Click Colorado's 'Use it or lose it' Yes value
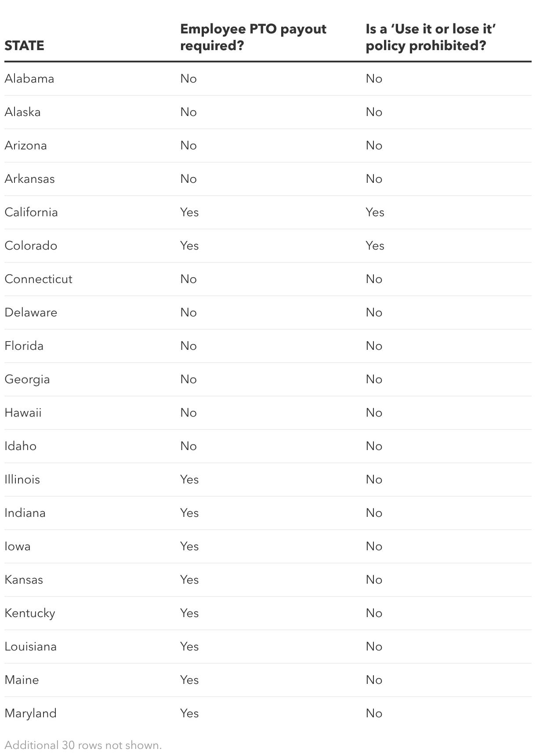This screenshot has height=756, width=536. pyautogui.click(x=375, y=246)
